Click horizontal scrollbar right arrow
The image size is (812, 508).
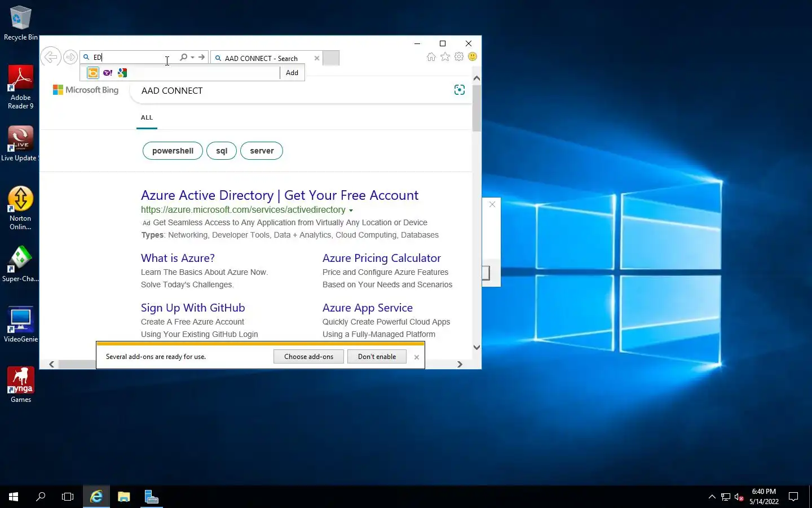(x=460, y=365)
